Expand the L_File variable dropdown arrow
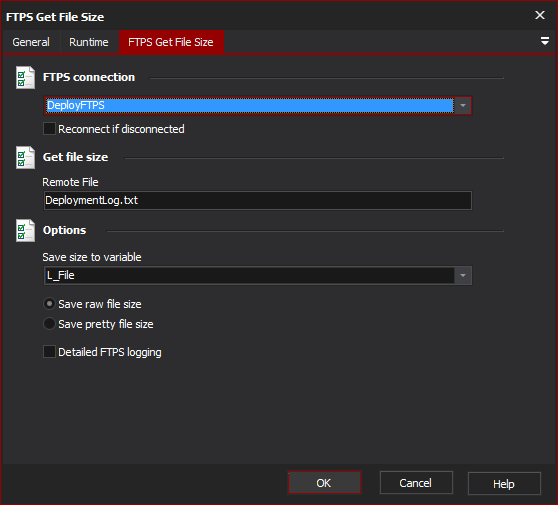This screenshot has height=505, width=558. coord(463,275)
